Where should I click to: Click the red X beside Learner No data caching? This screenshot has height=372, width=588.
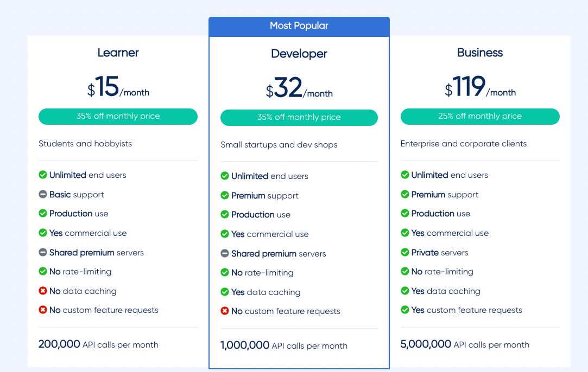coord(43,291)
